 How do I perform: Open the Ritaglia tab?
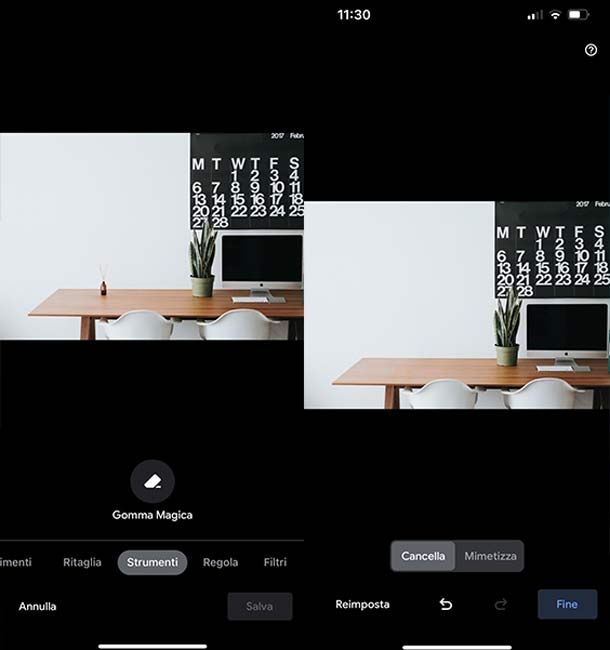tap(82, 562)
